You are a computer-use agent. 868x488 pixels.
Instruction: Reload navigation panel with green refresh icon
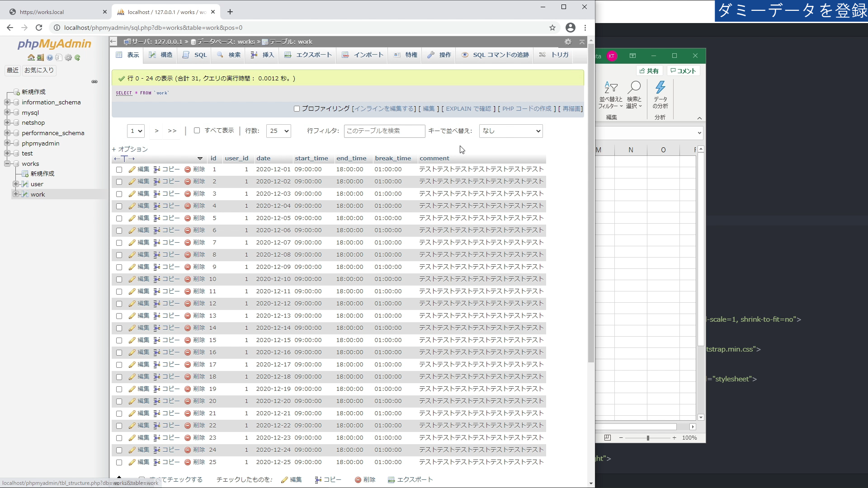[x=78, y=57]
